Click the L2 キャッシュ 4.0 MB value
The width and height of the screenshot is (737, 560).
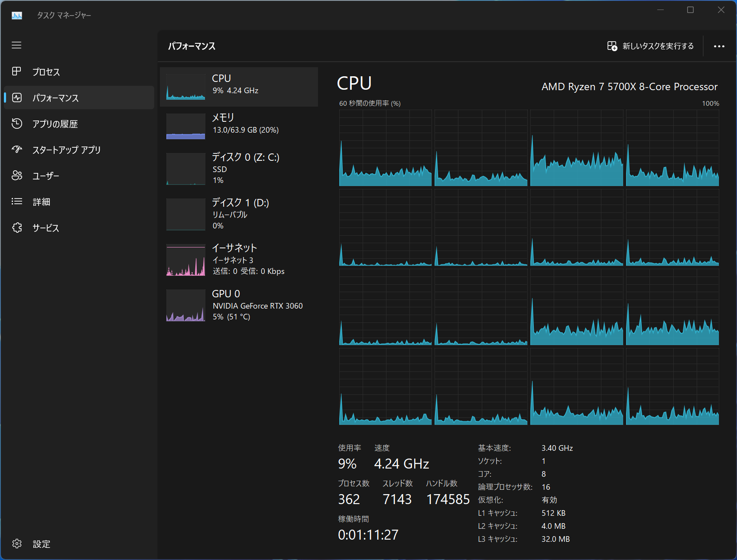pyautogui.click(x=553, y=526)
